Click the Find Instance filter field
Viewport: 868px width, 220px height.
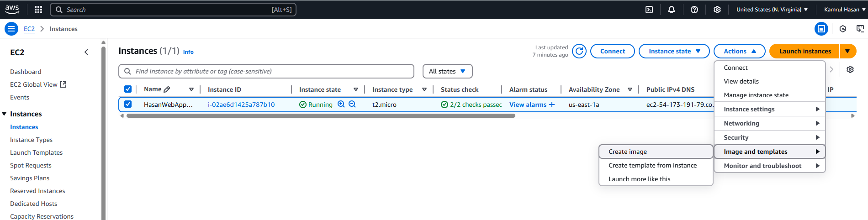tap(266, 71)
